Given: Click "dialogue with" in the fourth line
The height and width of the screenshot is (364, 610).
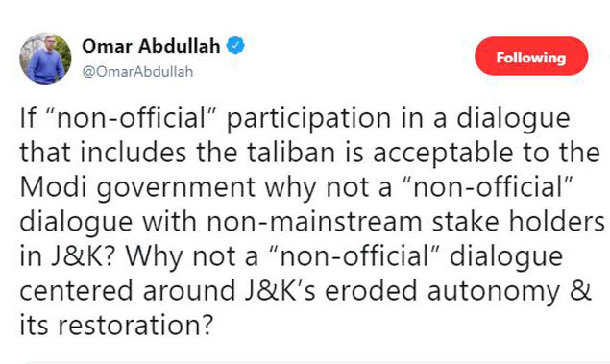Looking at the screenshot, I should tap(109, 223).
